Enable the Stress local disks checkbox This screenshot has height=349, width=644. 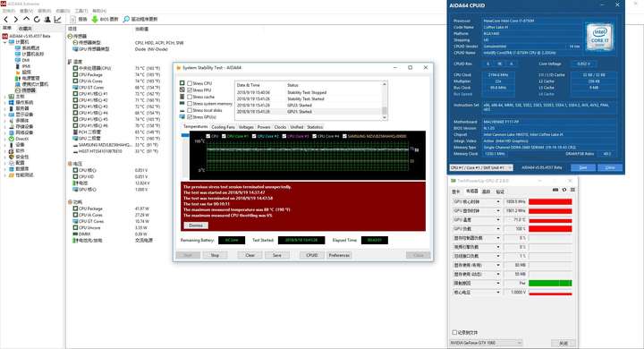point(190,110)
